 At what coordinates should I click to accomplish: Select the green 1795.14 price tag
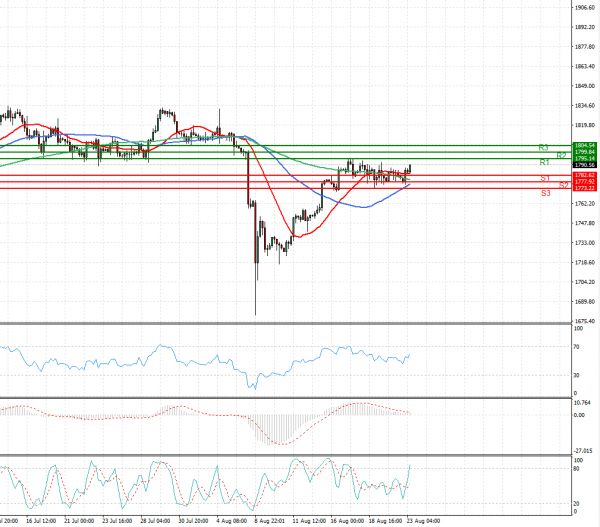(x=585, y=158)
